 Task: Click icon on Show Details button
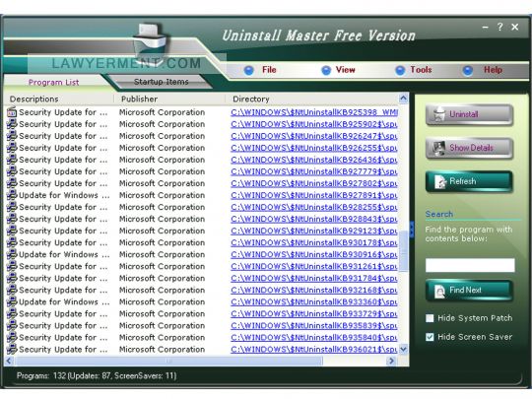[439, 148]
